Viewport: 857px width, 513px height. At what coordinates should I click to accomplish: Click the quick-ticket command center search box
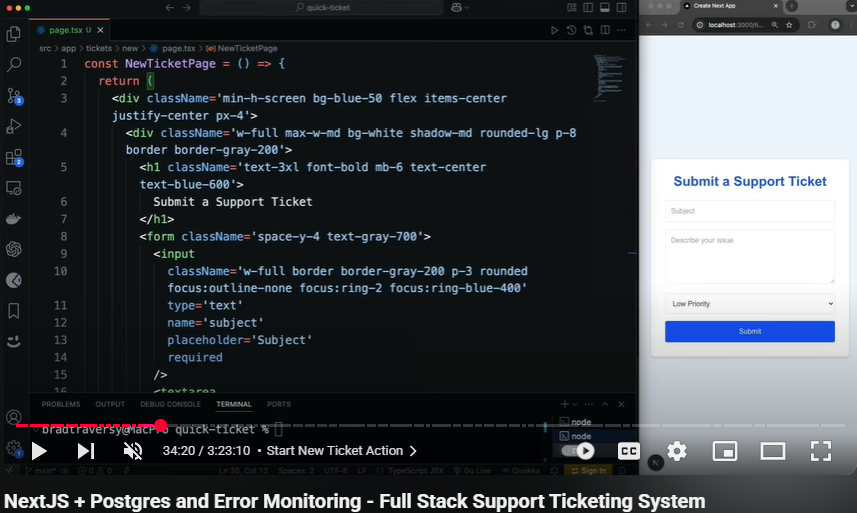(x=321, y=8)
